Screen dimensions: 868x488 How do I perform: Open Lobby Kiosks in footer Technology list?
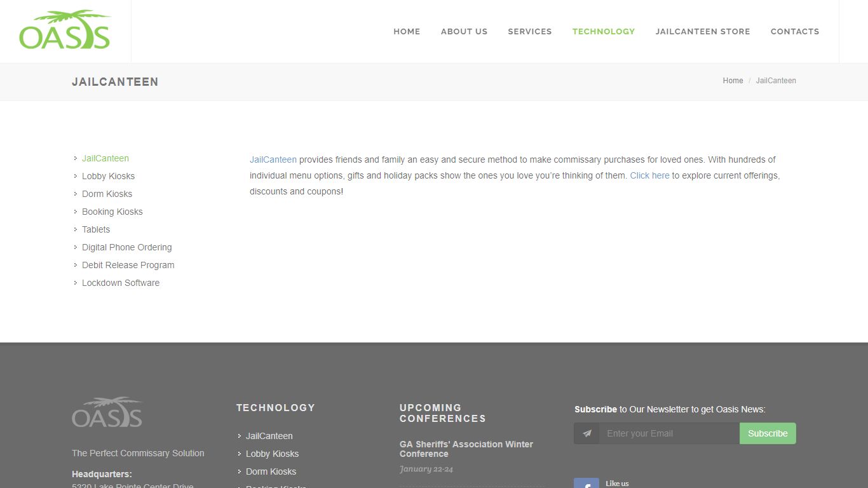tap(272, 454)
